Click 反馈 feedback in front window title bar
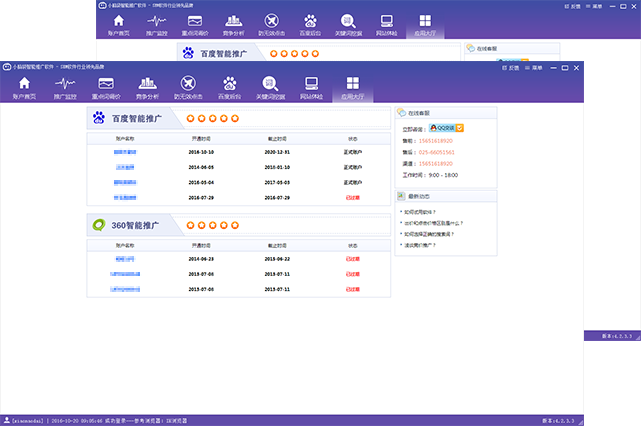This screenshot has height=426, width=642. pyautogui.click(x=515, y=68)
